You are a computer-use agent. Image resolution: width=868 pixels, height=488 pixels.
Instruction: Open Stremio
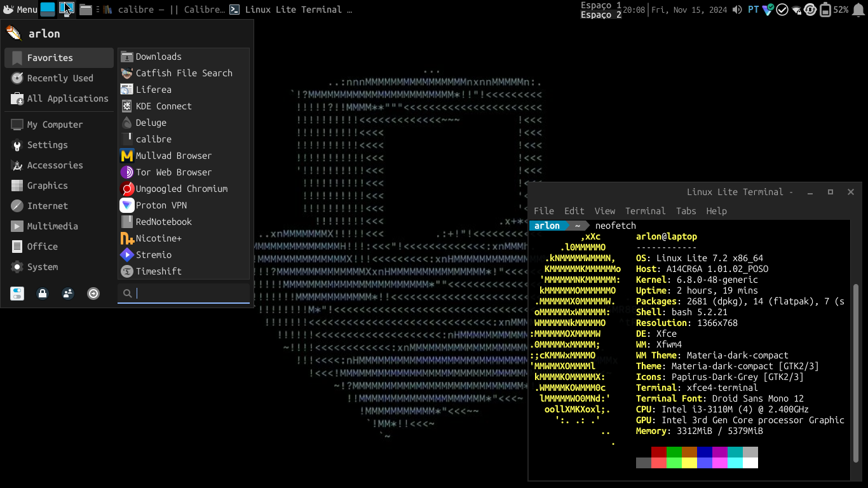coord(184,255)
